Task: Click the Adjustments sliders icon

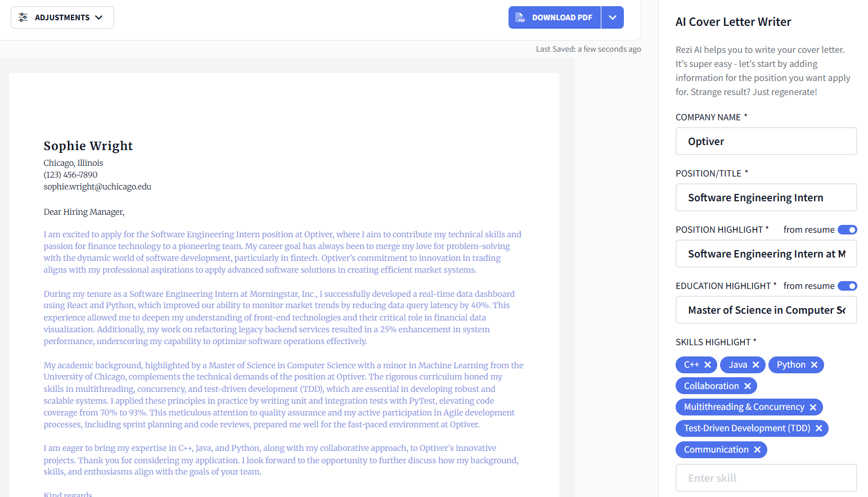Action: [x=23, y=17]
